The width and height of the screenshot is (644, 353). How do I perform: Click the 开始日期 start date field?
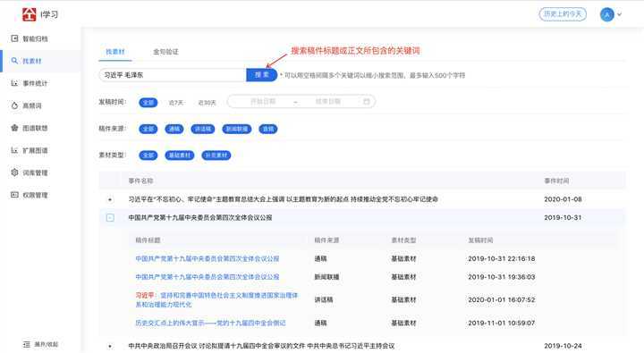[263, 101]
